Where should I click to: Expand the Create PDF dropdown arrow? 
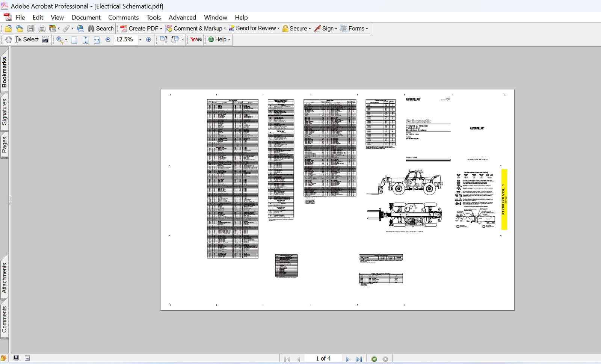(x=161, y=29)
